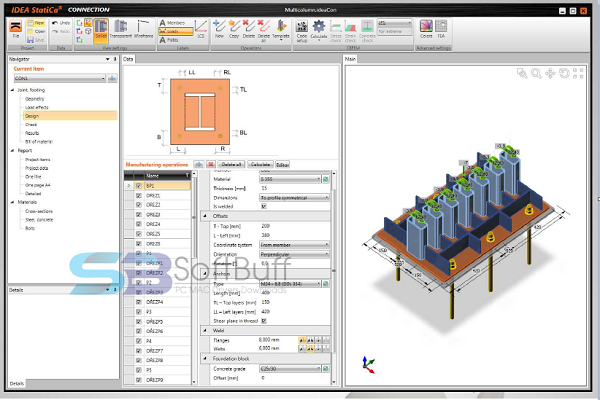Run Calculate from the CBFEM group
This screenshot has width=600, height=400.
tap(318, 31)
